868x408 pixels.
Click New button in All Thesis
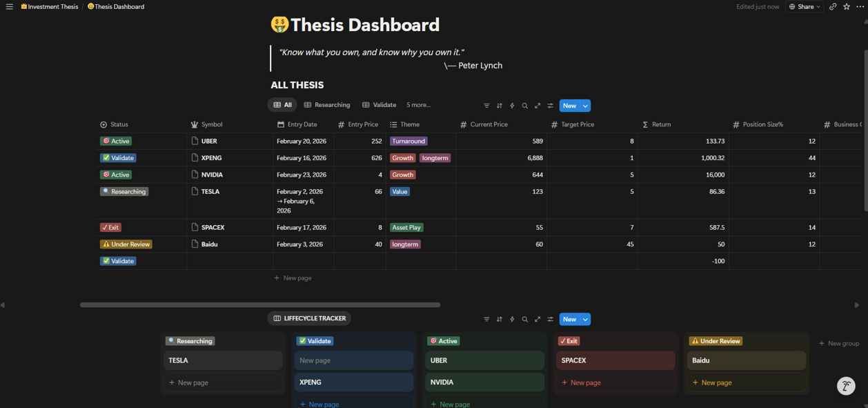[569, 106]
